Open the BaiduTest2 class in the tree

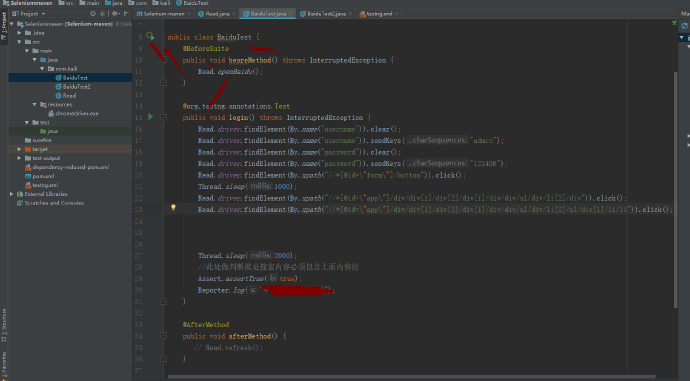tap(73, 87)
